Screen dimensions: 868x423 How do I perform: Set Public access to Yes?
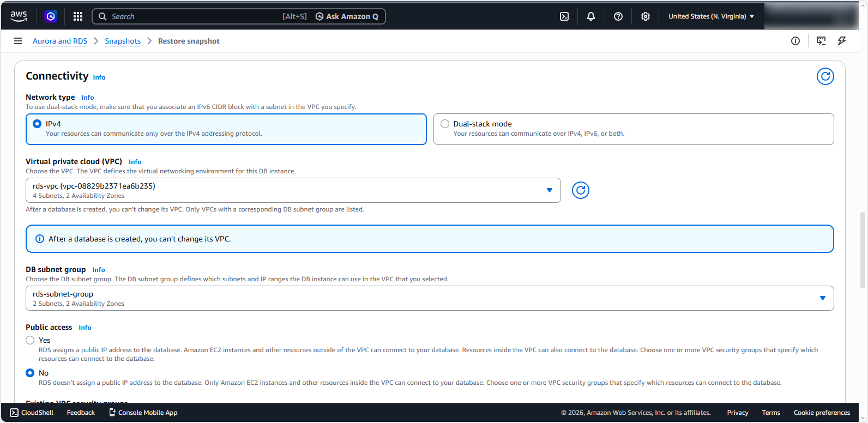[x=30, y=340]
